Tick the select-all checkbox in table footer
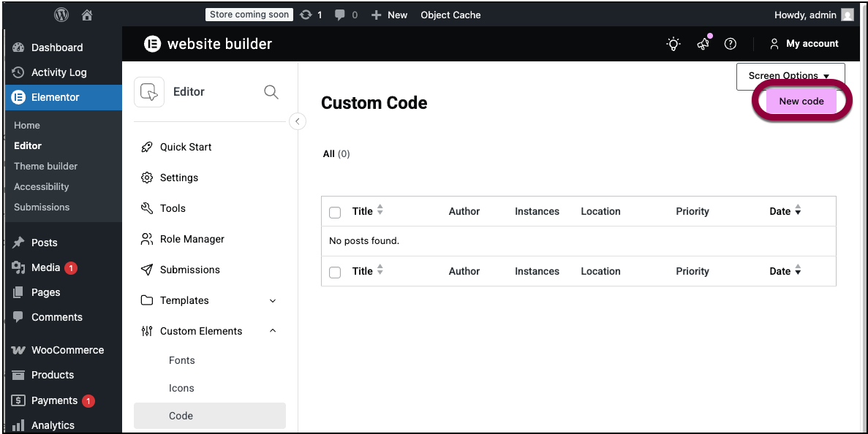The width and height of the screenshot is (868, 434). pyautogui.click(x=335, y=273)
